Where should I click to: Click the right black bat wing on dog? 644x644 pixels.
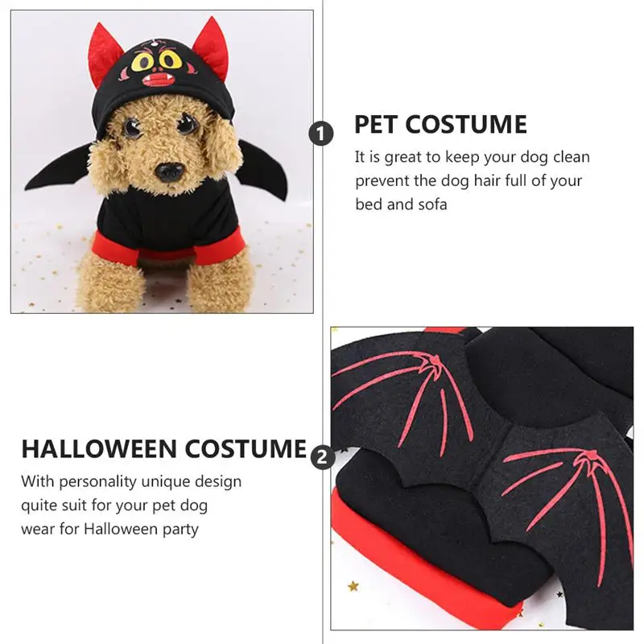262,170
